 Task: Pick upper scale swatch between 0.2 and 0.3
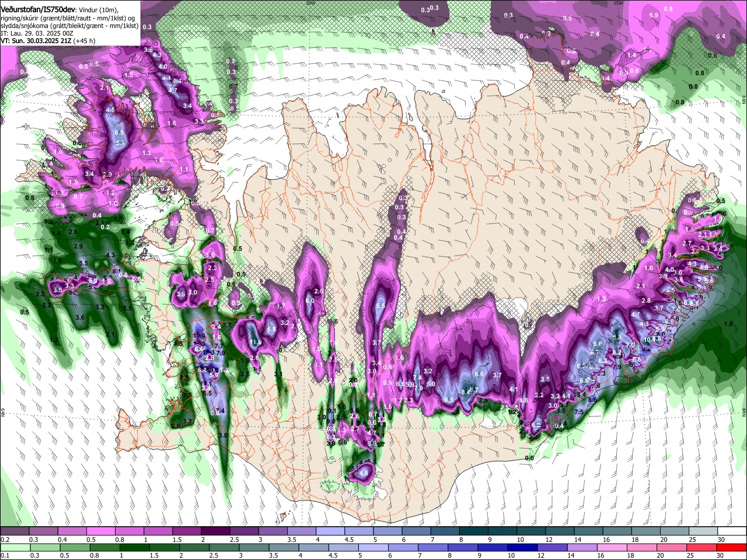pos(15,531)
